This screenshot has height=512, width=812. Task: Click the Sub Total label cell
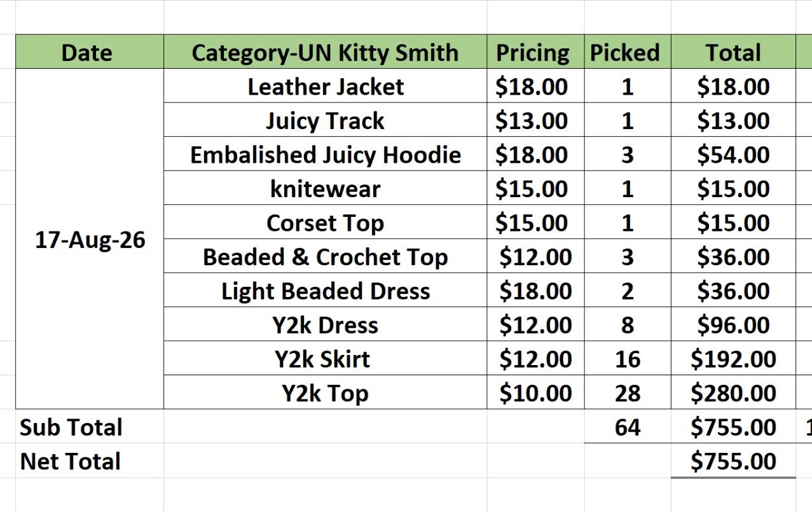tap(90, 426)
